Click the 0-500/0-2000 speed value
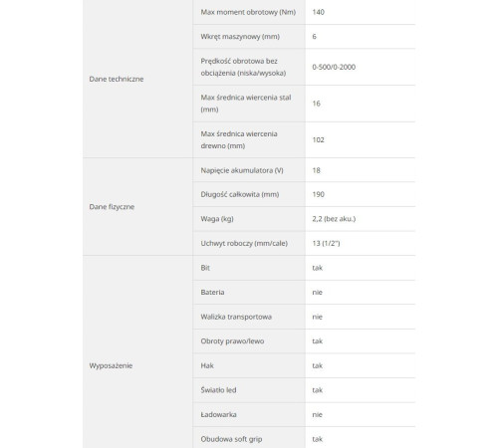The image size is (498, 448). [x=334, y=67]
